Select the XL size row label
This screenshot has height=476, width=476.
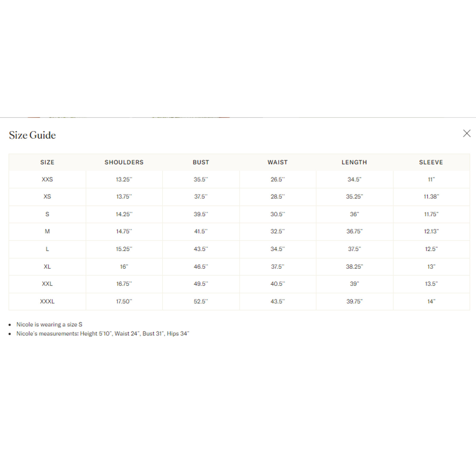click(x=47, y=267)
